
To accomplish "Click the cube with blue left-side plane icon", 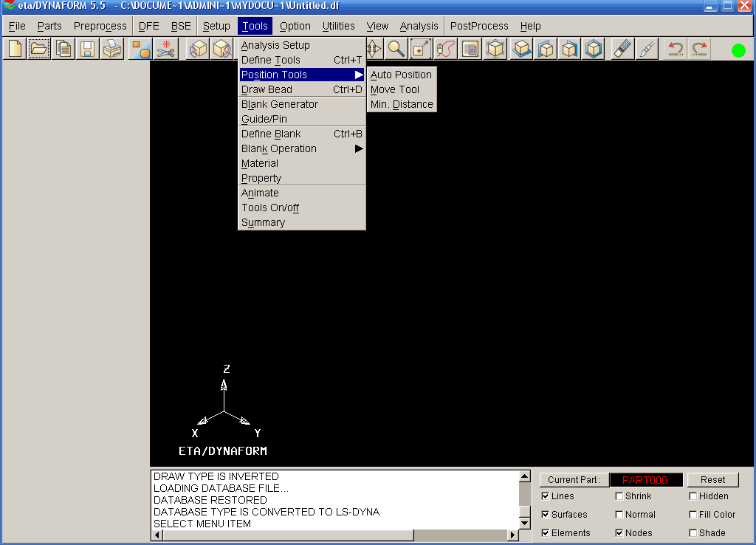I will (x=546, y=49).
